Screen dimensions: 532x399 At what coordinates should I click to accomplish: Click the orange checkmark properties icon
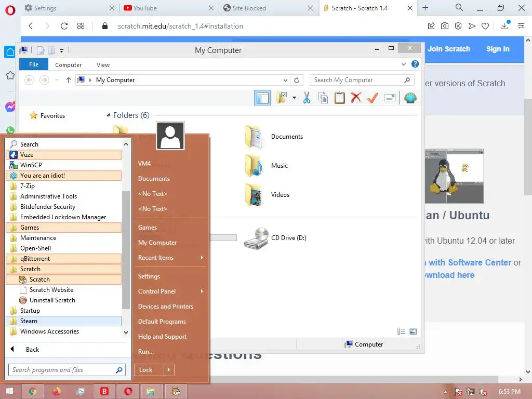(x=373, y=98)
